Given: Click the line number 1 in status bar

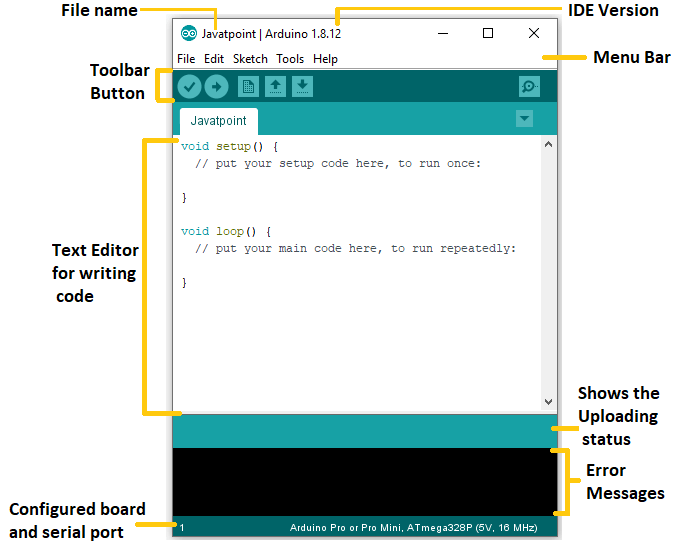Looking at the screenshot, I should click(x=182, y=527).
